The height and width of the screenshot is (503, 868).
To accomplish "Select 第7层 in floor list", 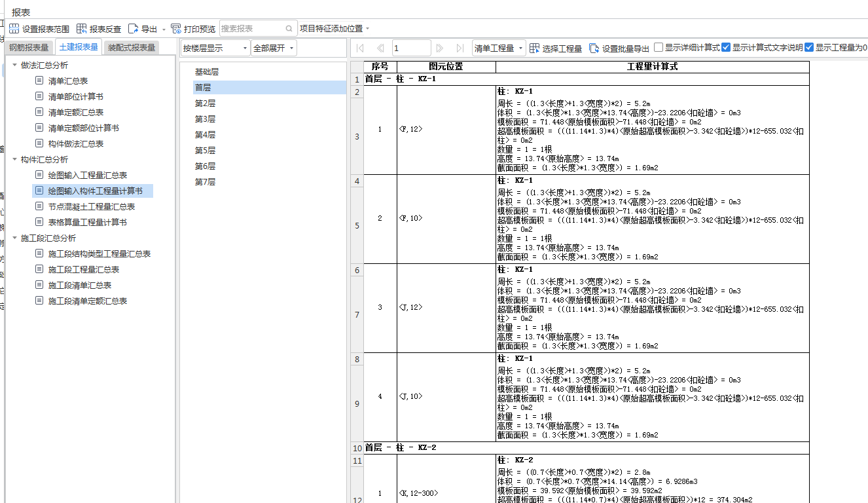I will tap(269, 181).
